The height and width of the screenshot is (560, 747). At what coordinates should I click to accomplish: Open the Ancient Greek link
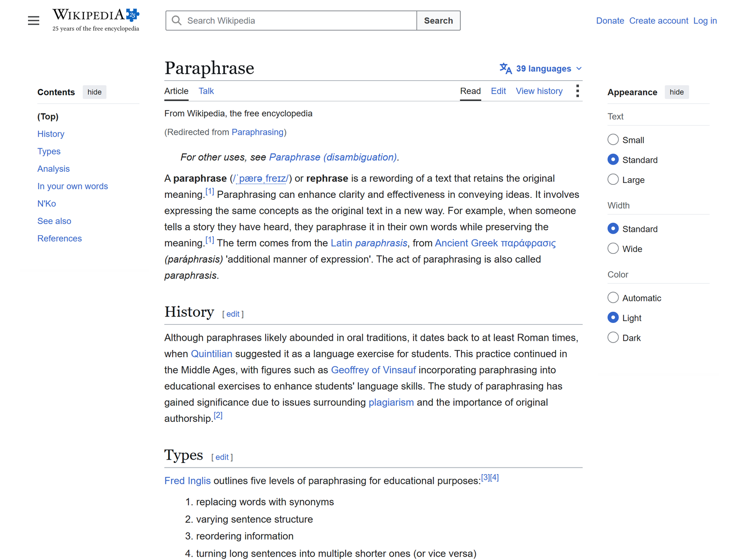(x=466, y=243)
